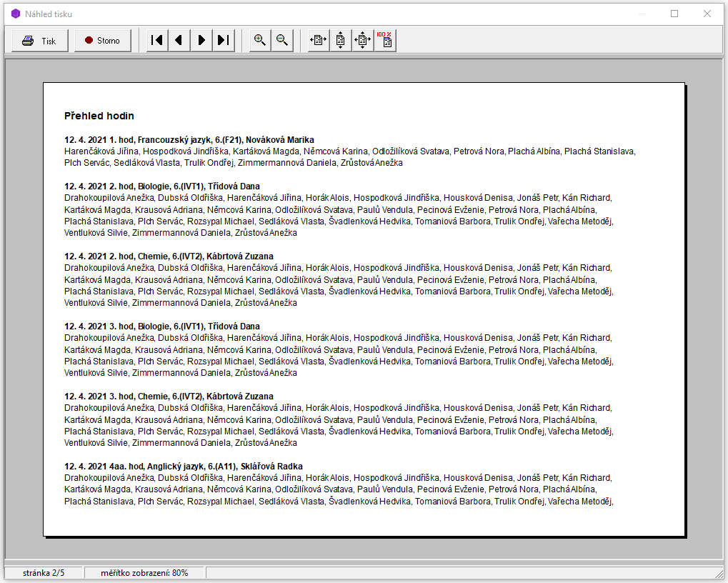This screenshot has height=583, width=728.
Task: Fit page to window width
Action: [x=318, y=41]
